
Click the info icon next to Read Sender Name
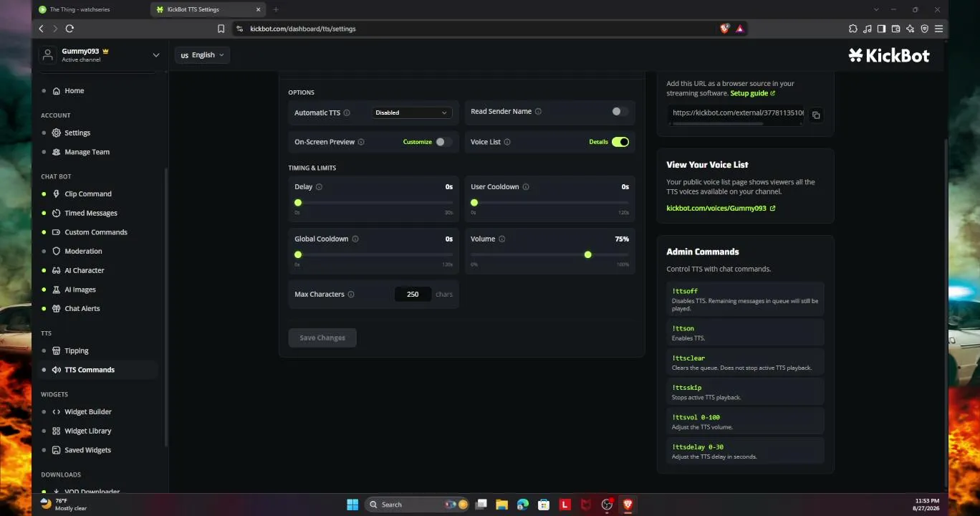(x=538, y=112)
